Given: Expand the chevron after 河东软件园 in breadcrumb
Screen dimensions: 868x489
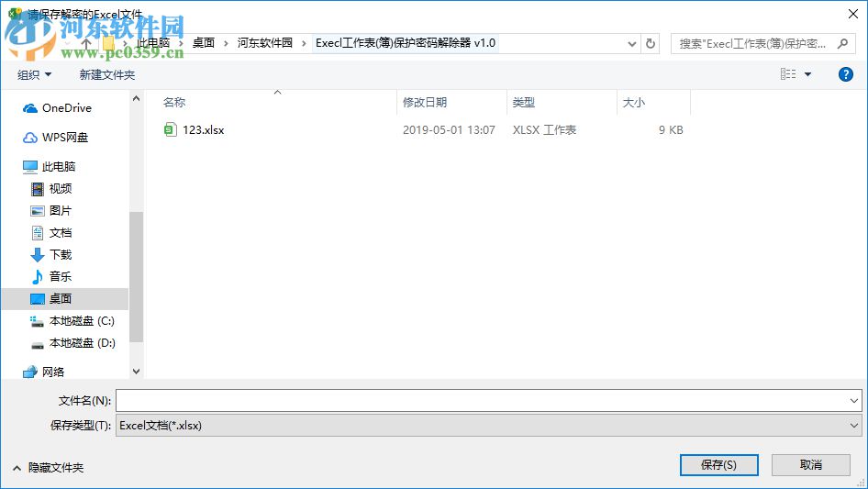Looking at the screenshot, I should click(304, 43).
